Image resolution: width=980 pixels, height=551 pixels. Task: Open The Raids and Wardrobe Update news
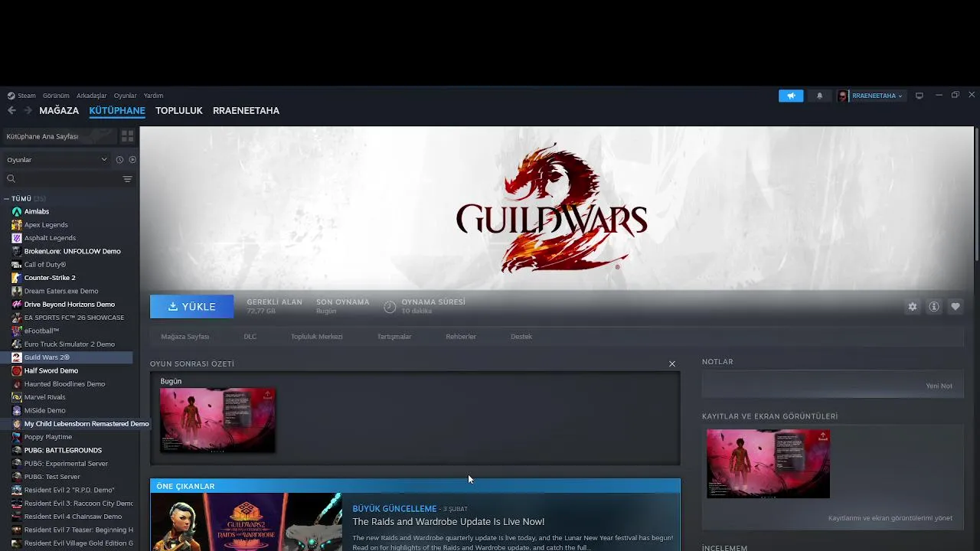coord(448,522)
